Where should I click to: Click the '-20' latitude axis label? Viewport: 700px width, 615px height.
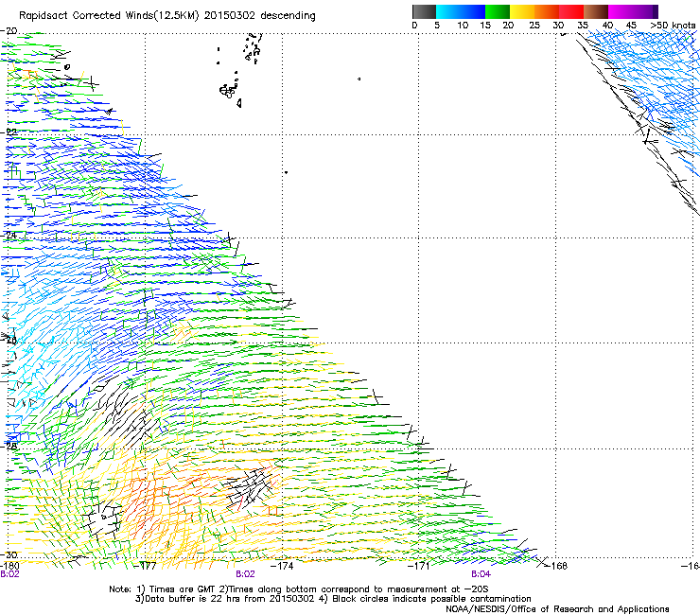9,31
